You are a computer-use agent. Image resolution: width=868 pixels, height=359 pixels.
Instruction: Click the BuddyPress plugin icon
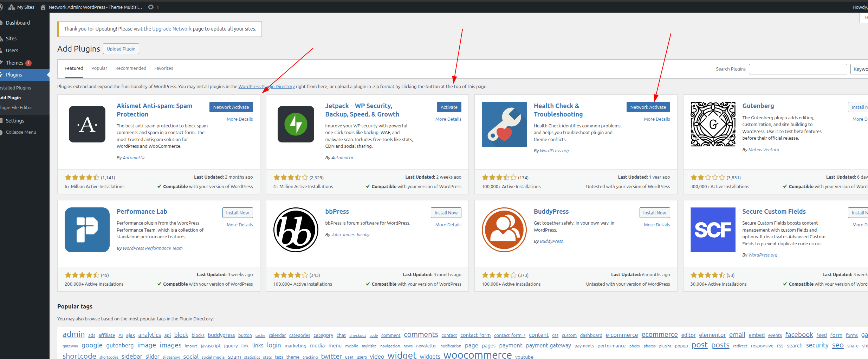coord(504,230)
